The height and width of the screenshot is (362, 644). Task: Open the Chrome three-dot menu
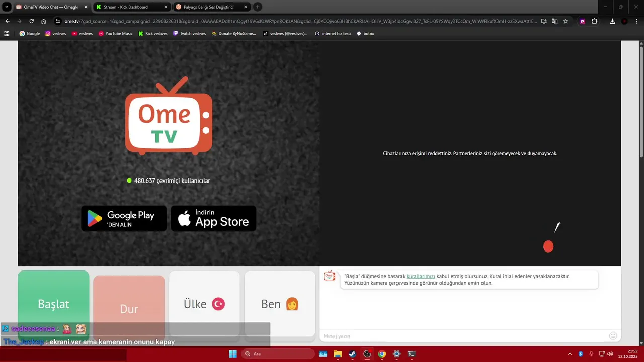pos(637,21)
